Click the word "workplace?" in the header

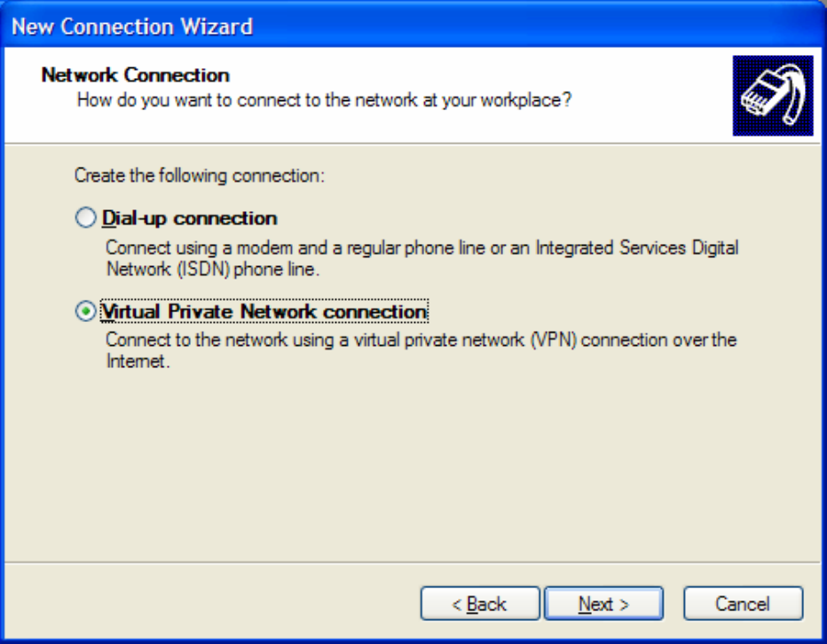(x=525, y=98)
